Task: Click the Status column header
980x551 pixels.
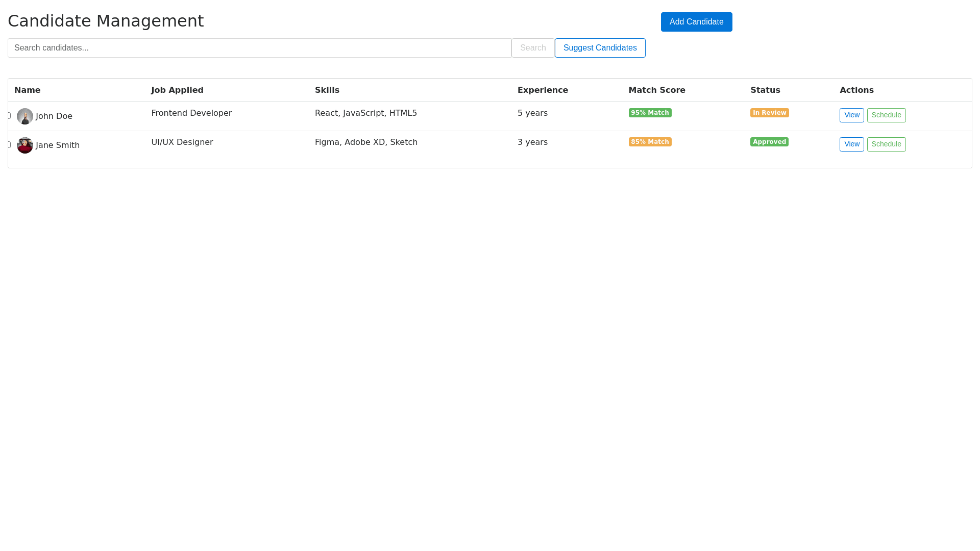Action: pos(765,90)
